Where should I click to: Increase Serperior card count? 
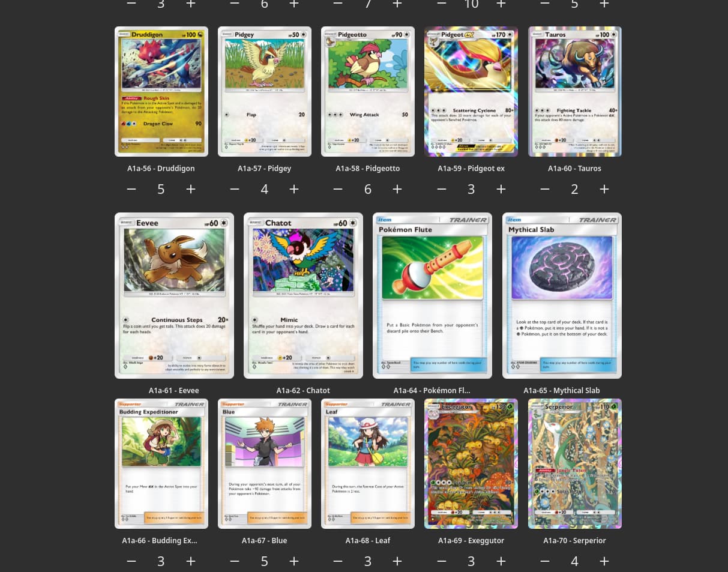604,561
